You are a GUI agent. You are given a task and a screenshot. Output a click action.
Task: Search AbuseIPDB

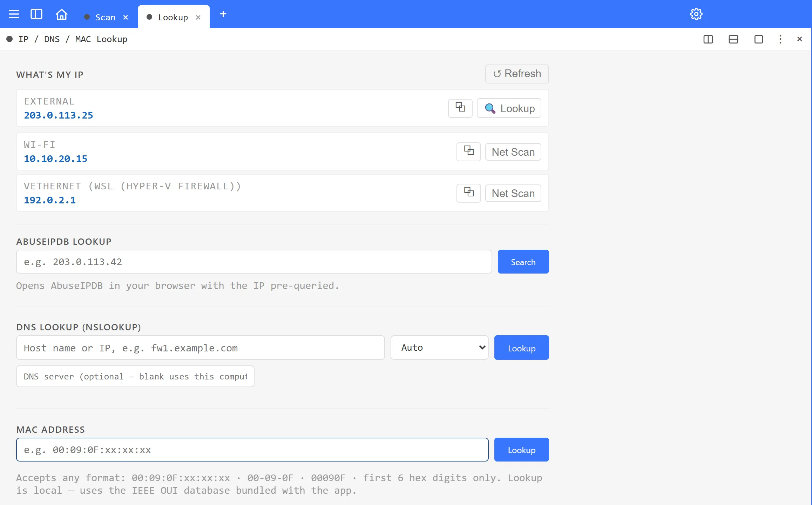[x=523, y=262]
